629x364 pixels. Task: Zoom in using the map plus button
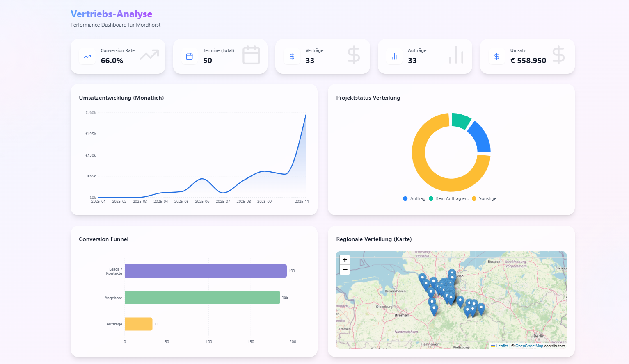point(345,260)
